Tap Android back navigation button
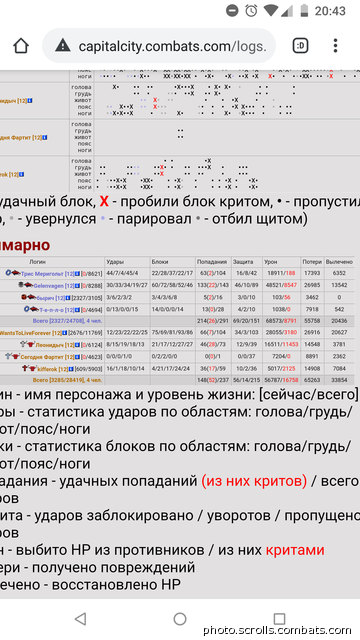The height and width of the screenshot is (640, 360). point(80,619)
